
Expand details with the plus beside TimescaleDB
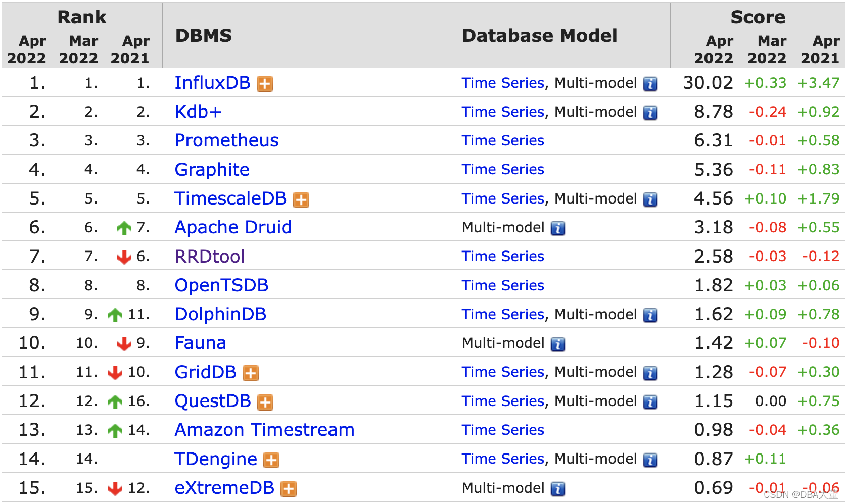click(301, 199)
